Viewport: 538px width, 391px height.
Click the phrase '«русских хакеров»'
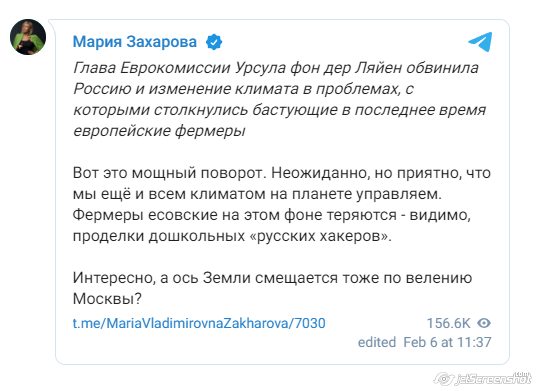pos(318,236)
